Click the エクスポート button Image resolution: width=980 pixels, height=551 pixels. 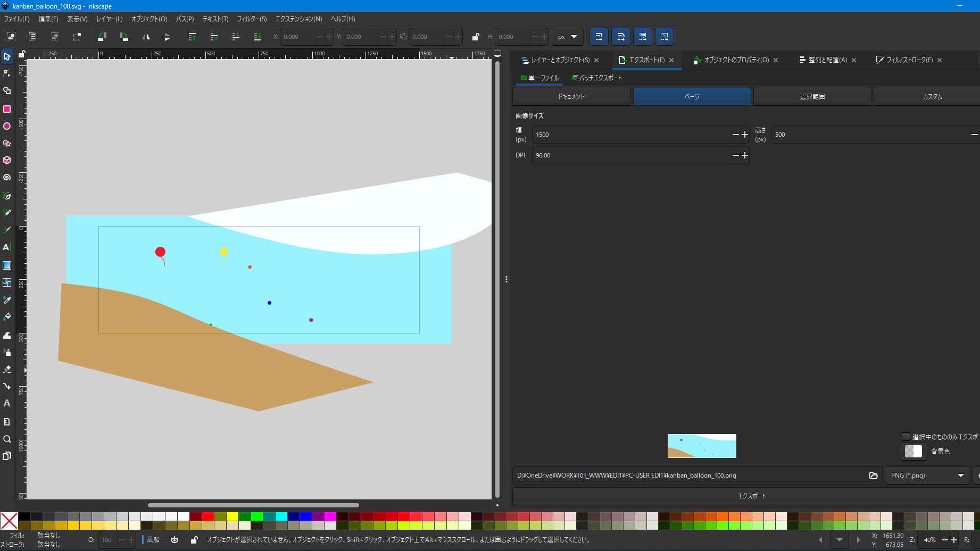[751, 496]
